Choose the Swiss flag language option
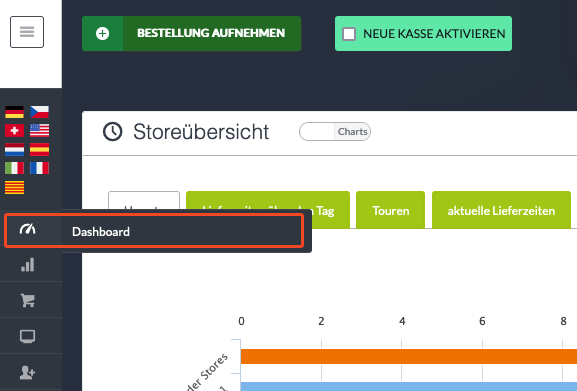 point(15,131)
